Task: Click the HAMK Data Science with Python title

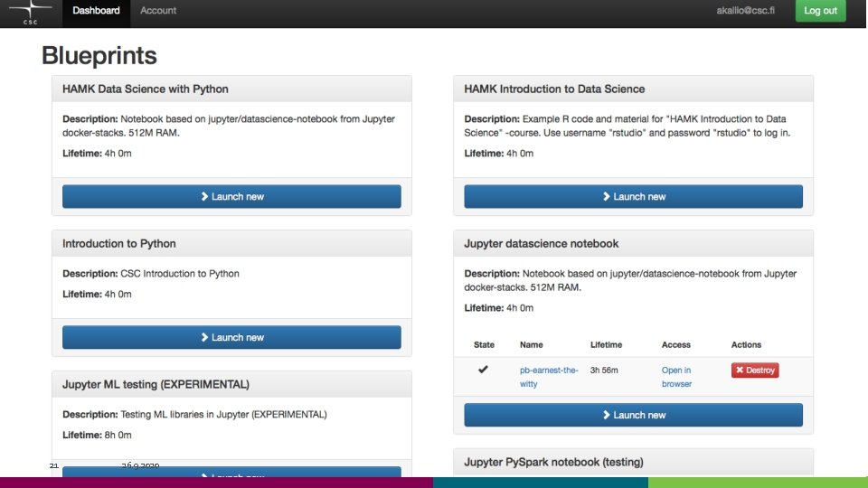Action: [x=145, y=89]
